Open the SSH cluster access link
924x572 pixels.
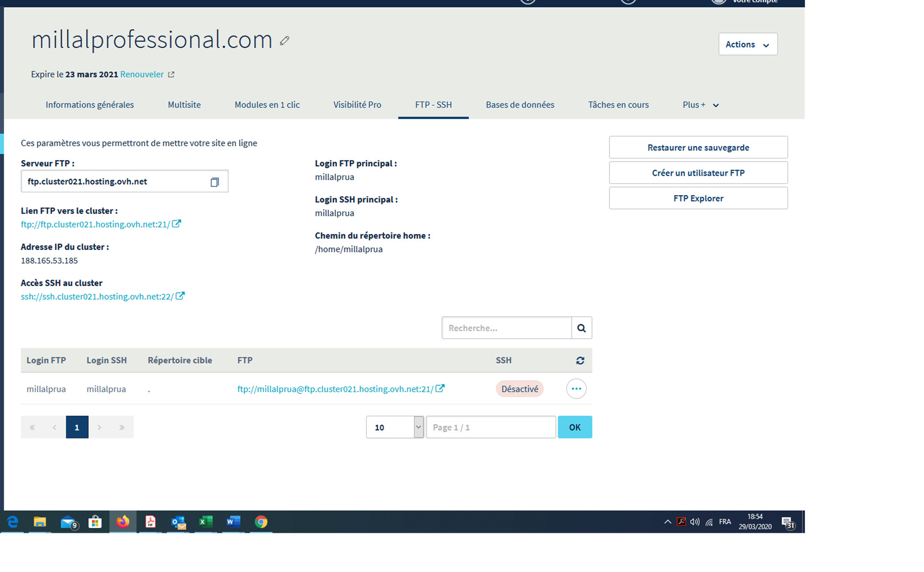[97, 297]
